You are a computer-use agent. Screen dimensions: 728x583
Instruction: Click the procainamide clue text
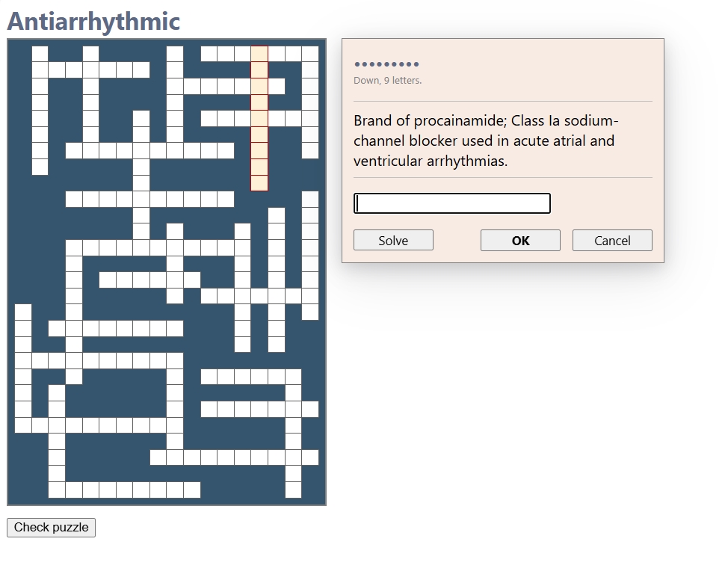click(486, 141)
